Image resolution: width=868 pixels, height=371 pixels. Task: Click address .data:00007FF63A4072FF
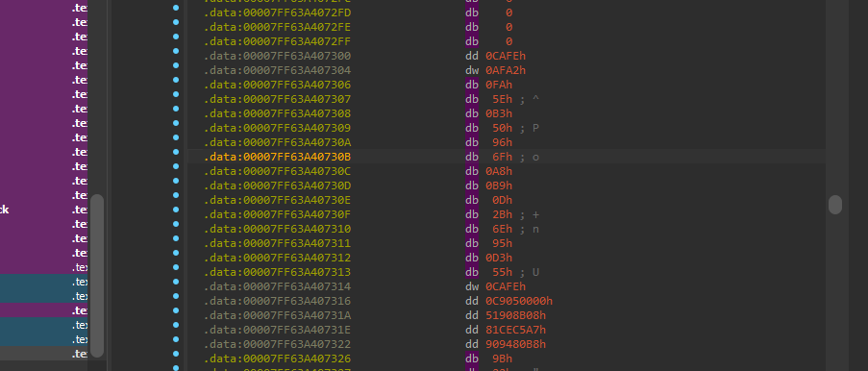point(277,42)
